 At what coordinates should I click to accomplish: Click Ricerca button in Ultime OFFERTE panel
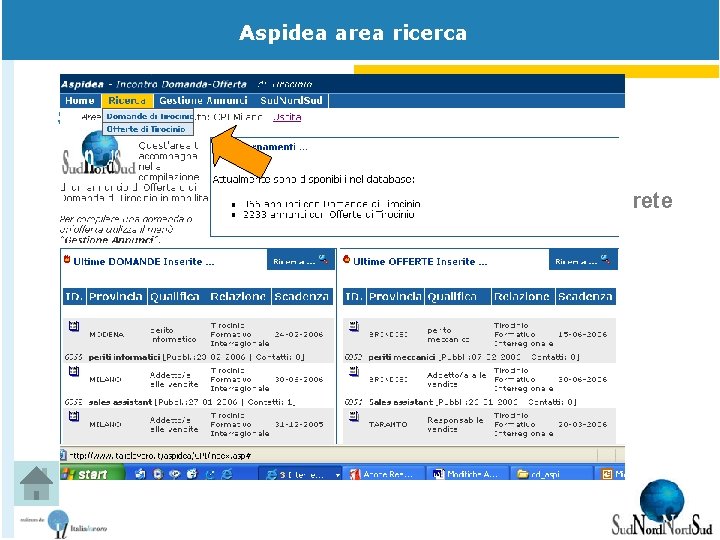583,260
